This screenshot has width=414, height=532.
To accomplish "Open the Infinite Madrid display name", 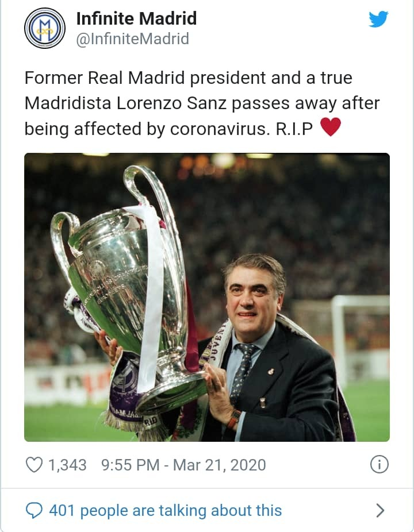I will (x=136, y=18).
